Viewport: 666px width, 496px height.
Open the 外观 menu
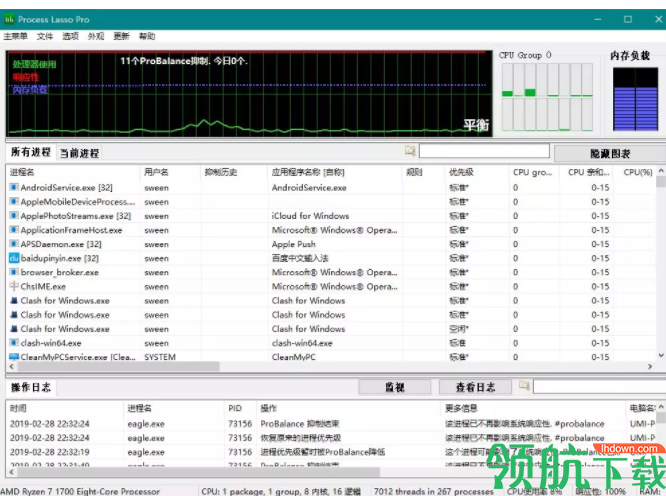[96, 37]
